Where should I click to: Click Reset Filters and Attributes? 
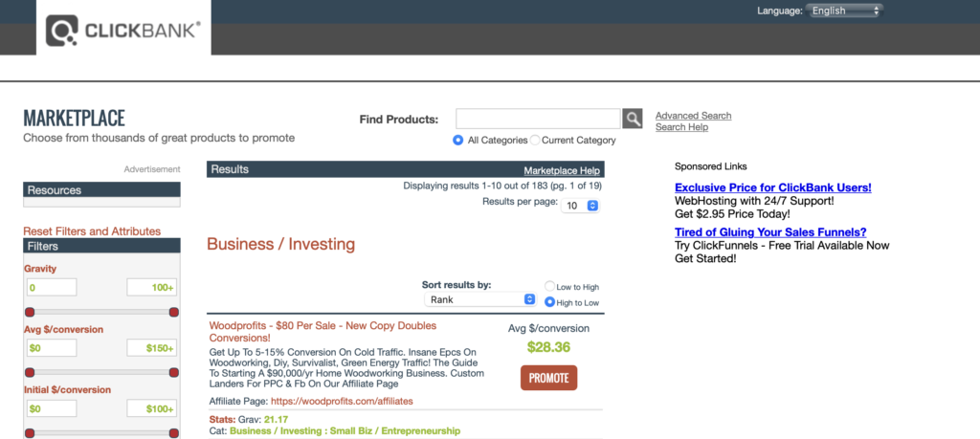click(x=92, y=231)
